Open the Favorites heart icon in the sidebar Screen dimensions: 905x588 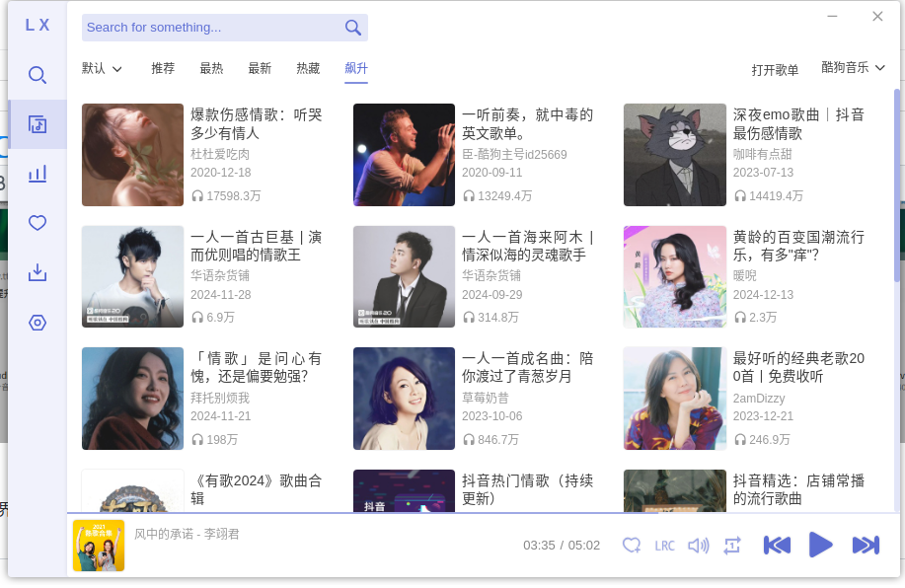[x=38, y=223]
